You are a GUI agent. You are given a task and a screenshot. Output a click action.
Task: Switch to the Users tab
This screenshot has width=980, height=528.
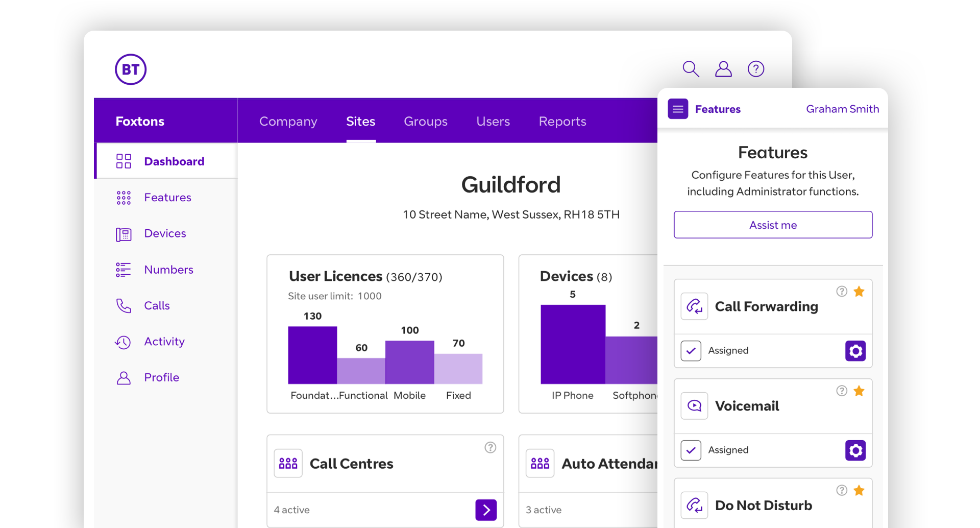click(x=493, y=122)
